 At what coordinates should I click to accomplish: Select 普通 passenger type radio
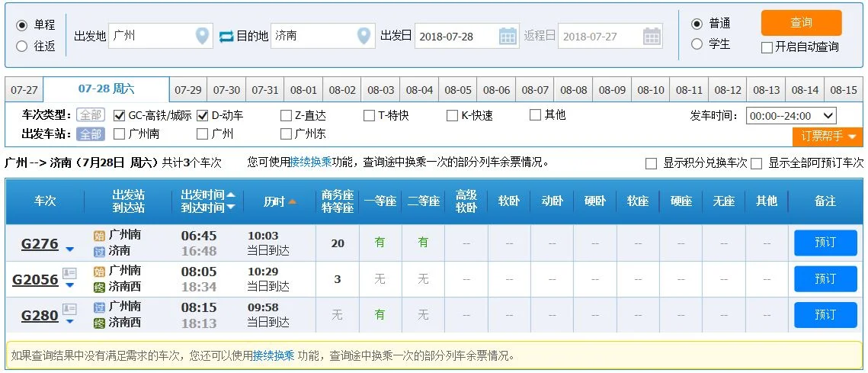coord(697,24)
